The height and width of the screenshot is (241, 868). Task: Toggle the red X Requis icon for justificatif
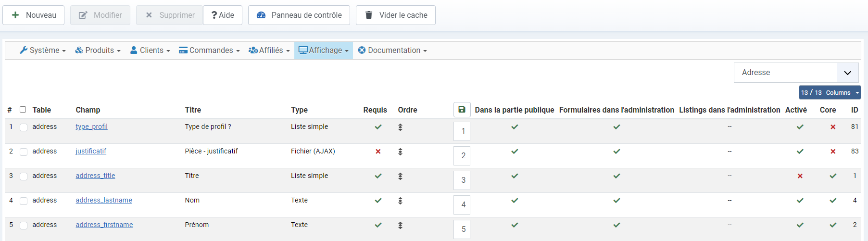point(378,152)
